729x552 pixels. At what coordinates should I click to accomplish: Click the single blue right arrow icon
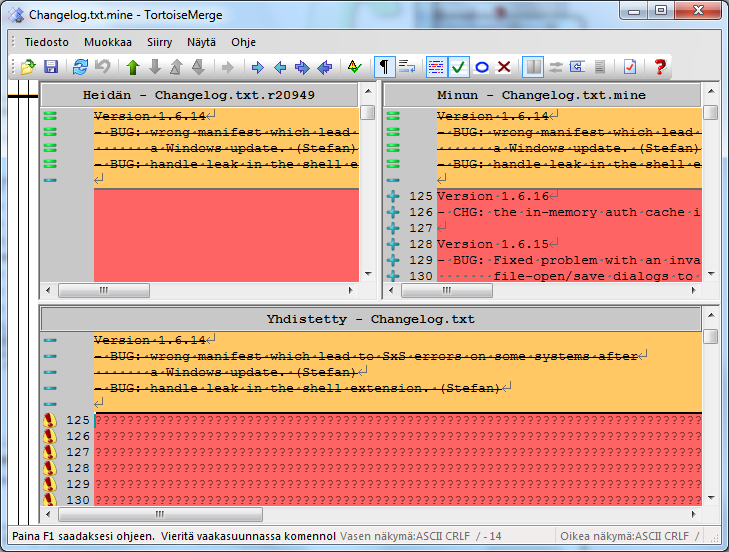pos(258,67)
